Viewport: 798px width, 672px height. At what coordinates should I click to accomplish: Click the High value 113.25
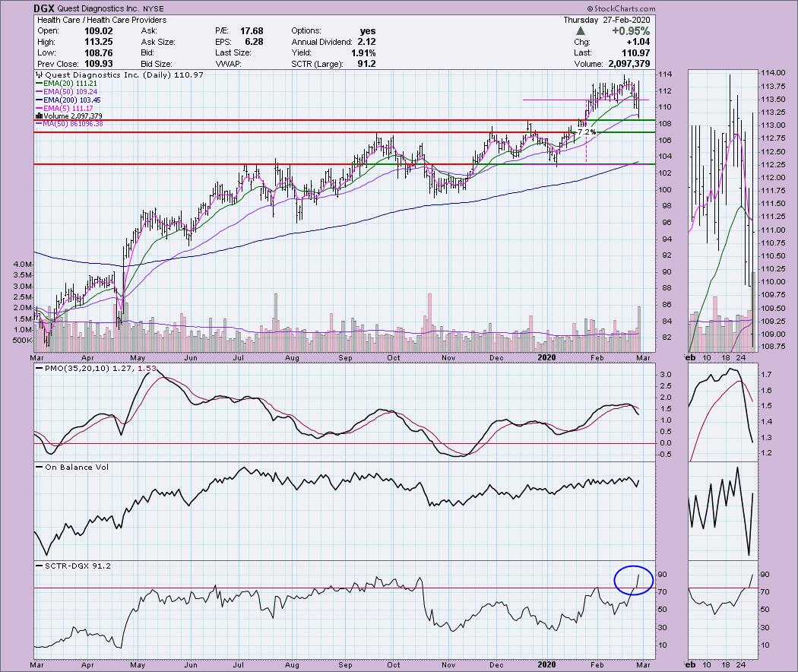98,42
